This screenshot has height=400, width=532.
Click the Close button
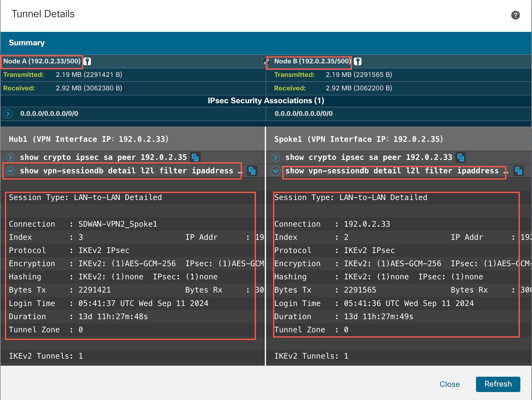[450, 384]
